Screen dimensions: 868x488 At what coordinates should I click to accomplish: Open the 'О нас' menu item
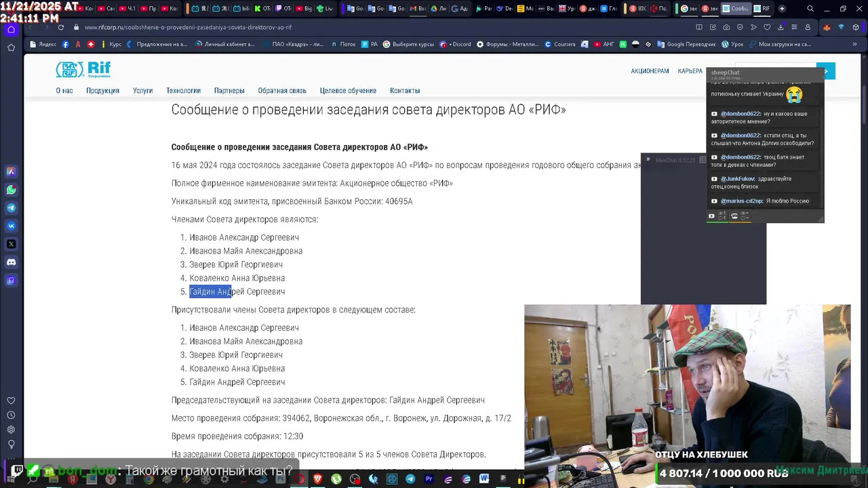tap(64, 91)
